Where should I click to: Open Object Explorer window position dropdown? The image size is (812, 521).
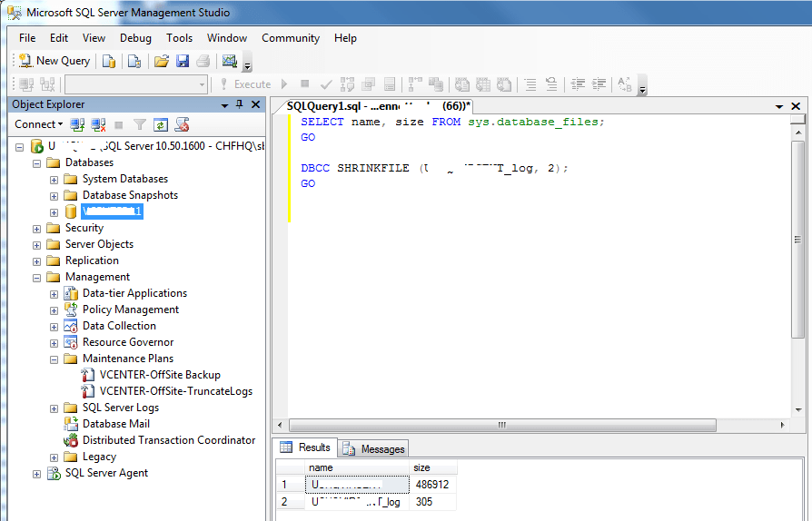coord(224,105)
